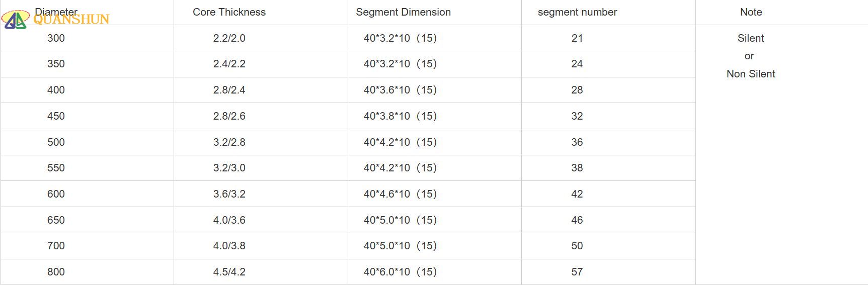The height and width of the screenshot is (285, 868).
Task: Click segment number 32 cell
Action: tap(577, 116)
